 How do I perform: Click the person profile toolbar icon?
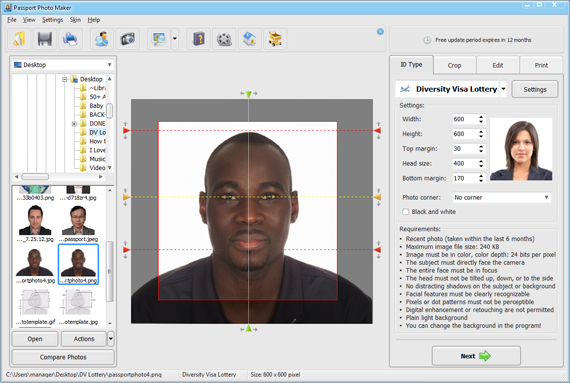point(102,39)
